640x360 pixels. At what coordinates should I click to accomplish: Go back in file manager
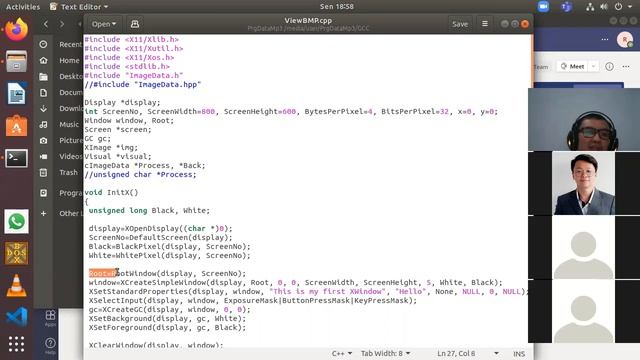tap(46, 24)
